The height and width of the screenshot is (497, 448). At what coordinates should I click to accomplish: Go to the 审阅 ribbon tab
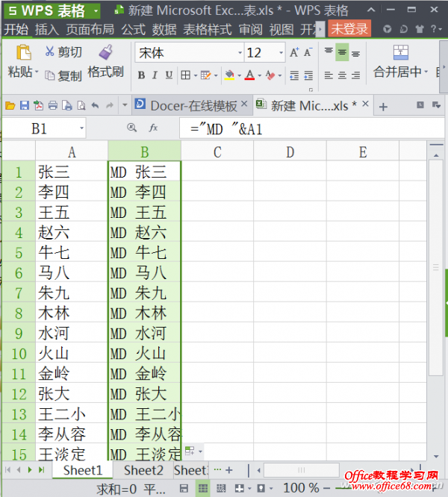point(250,30)
